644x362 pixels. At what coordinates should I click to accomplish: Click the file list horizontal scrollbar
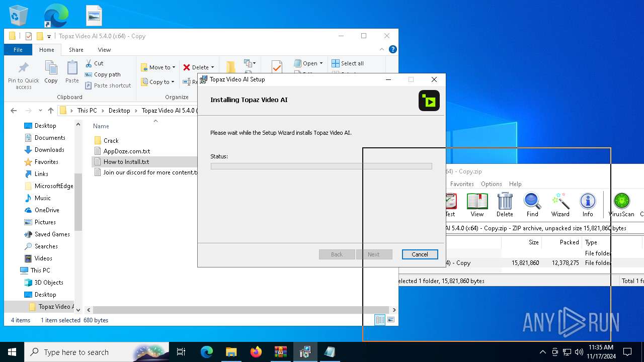click(241, 310)
